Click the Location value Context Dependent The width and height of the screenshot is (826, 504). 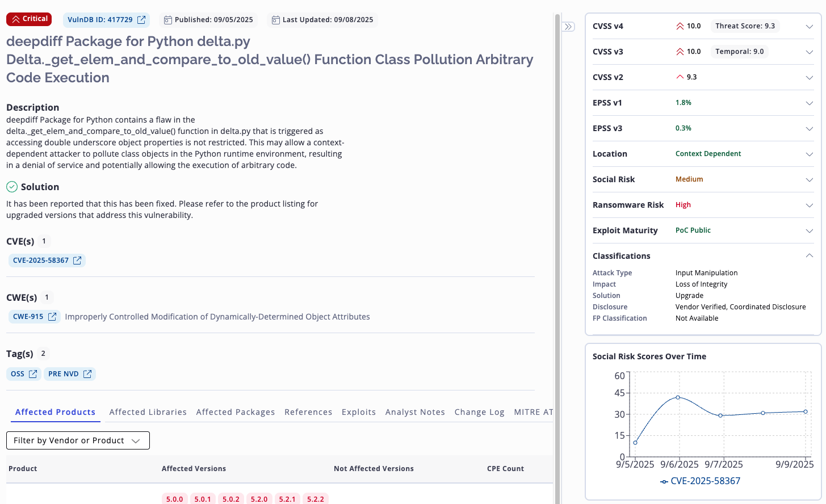[708, 154]
